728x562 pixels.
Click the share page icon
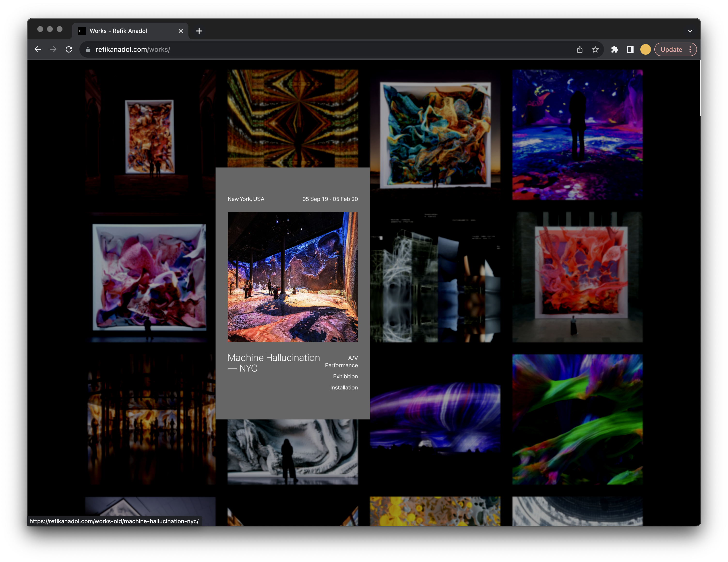tap(580, 49)
